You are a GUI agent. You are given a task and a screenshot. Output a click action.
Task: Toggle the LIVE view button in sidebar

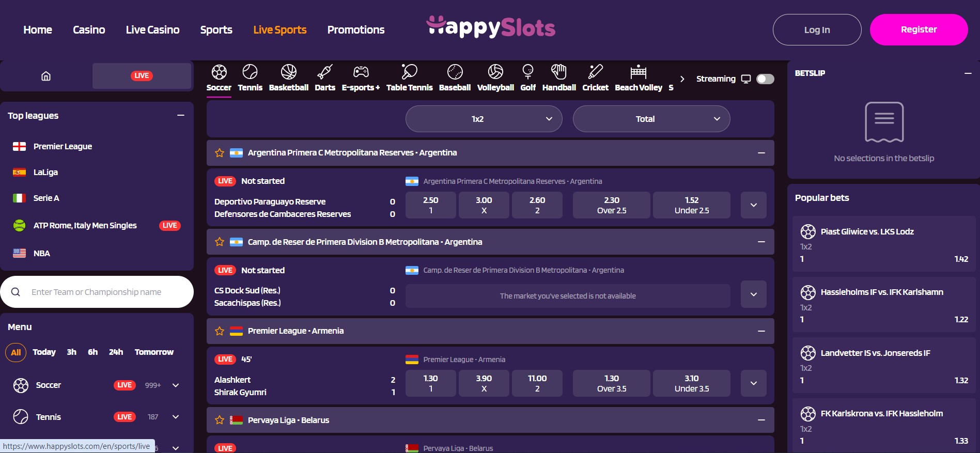[x=142, y=76]
